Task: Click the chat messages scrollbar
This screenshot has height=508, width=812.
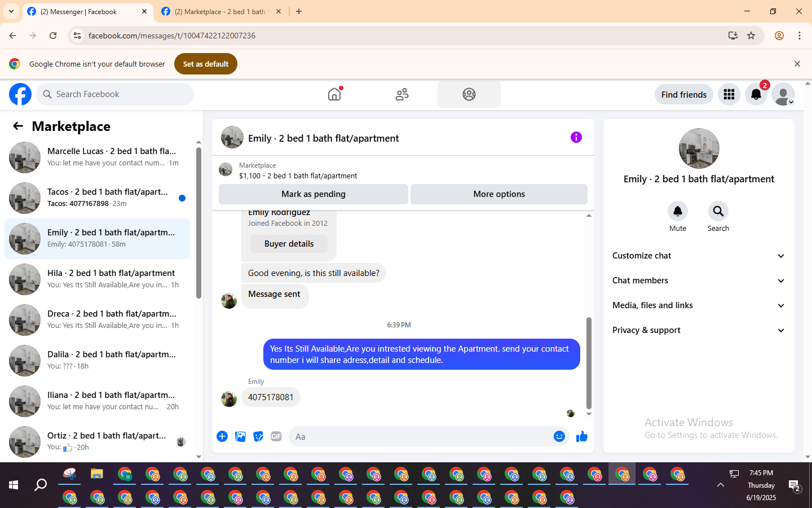Action: point(589,363)
